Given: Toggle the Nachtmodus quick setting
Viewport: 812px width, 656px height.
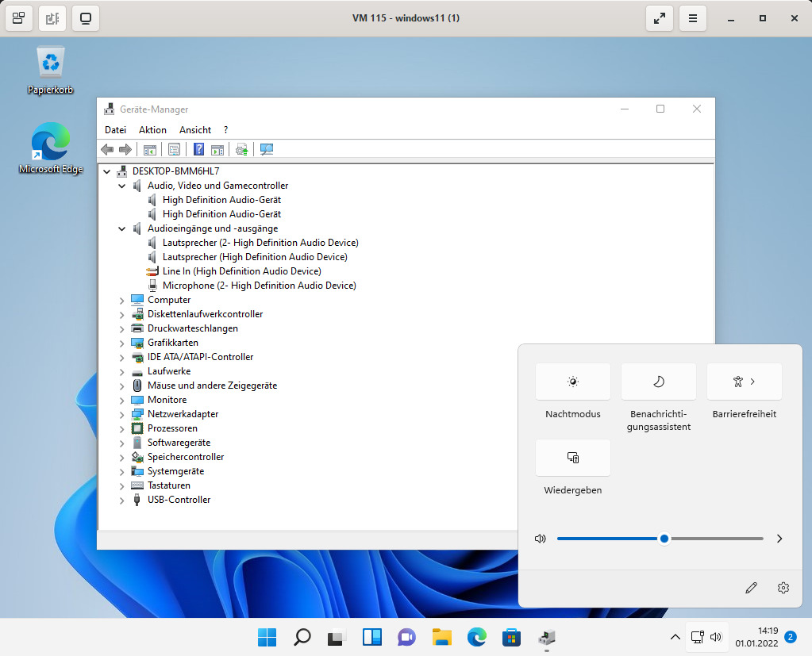Looking at the screenshot, I should click(x=573, y=382).
